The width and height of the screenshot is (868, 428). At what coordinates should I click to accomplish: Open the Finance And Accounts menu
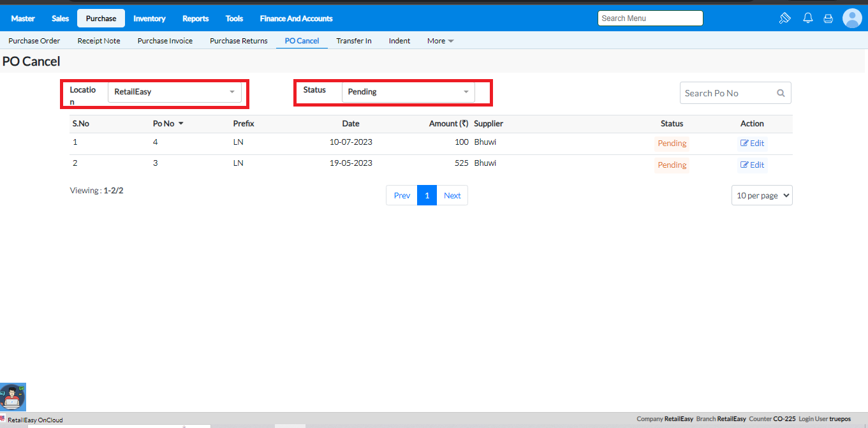click(x=296, y=18)
